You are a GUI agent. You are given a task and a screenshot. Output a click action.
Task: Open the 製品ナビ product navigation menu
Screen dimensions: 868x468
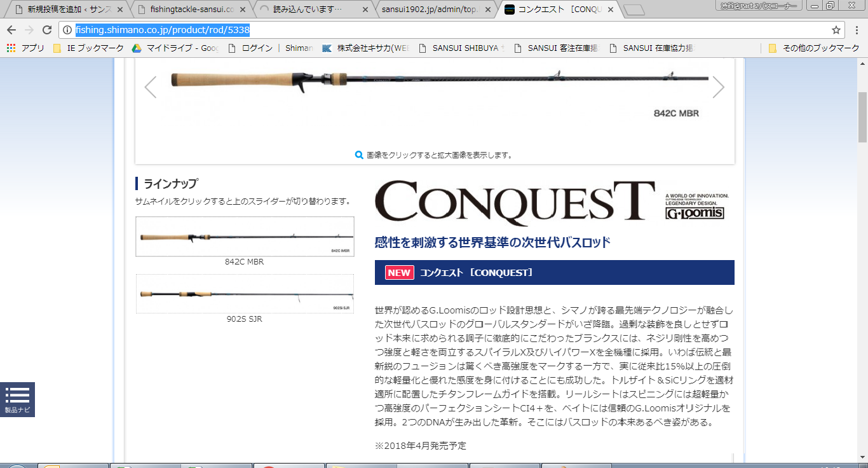[x=17, y=399]
